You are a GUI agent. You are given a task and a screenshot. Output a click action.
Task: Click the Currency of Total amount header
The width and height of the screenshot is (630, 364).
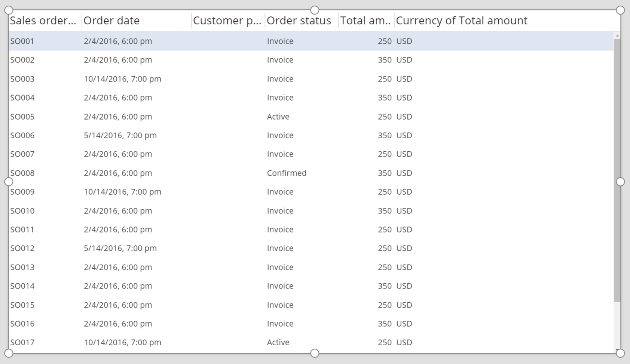[462, 21]
